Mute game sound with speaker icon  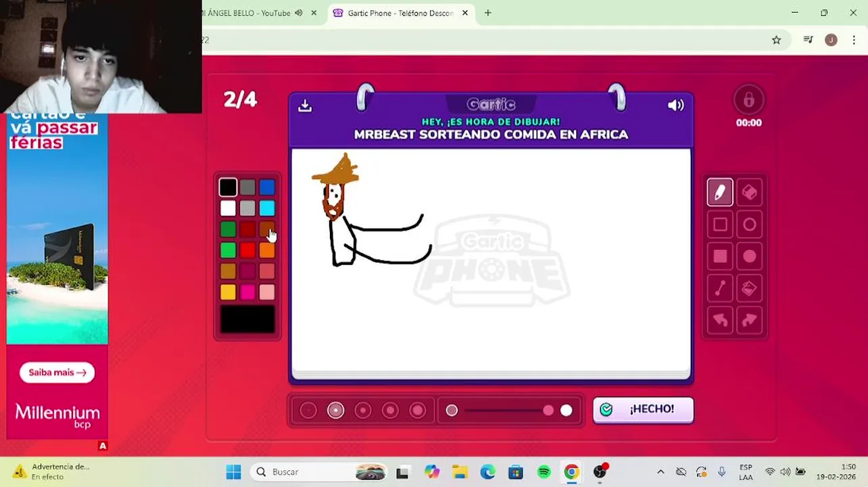click(675, 106)
